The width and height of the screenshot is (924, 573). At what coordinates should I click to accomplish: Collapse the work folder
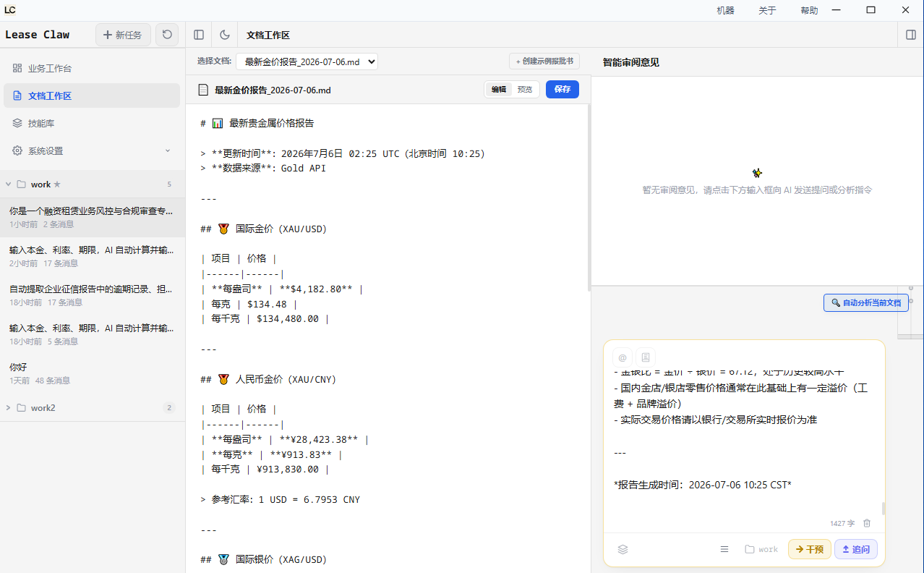(9, 184)
